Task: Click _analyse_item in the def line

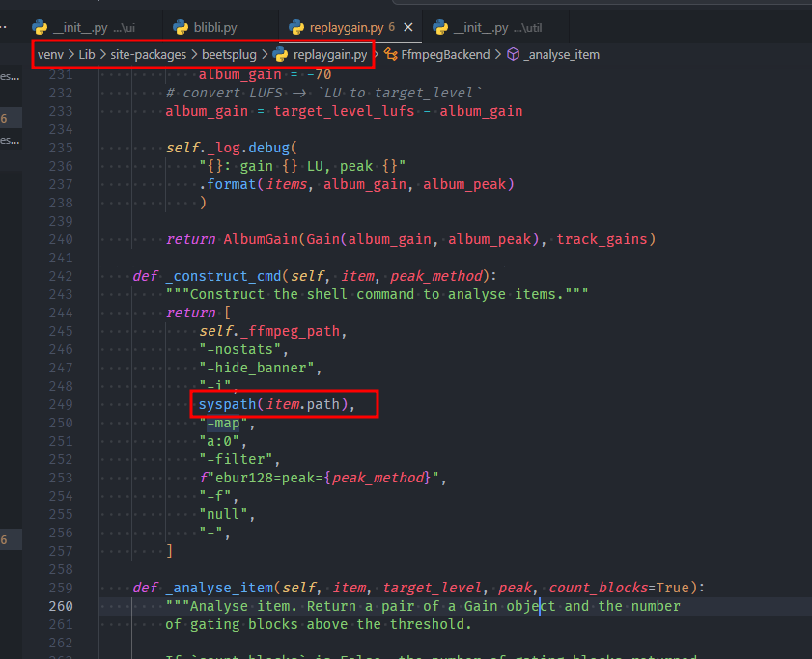Action: 219,588
